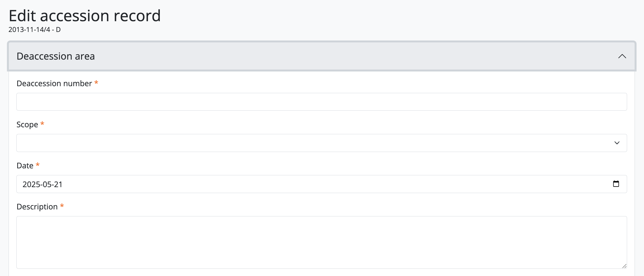
Task: Open the calendar picker icon in Date
Action: [x=616, y=184]
